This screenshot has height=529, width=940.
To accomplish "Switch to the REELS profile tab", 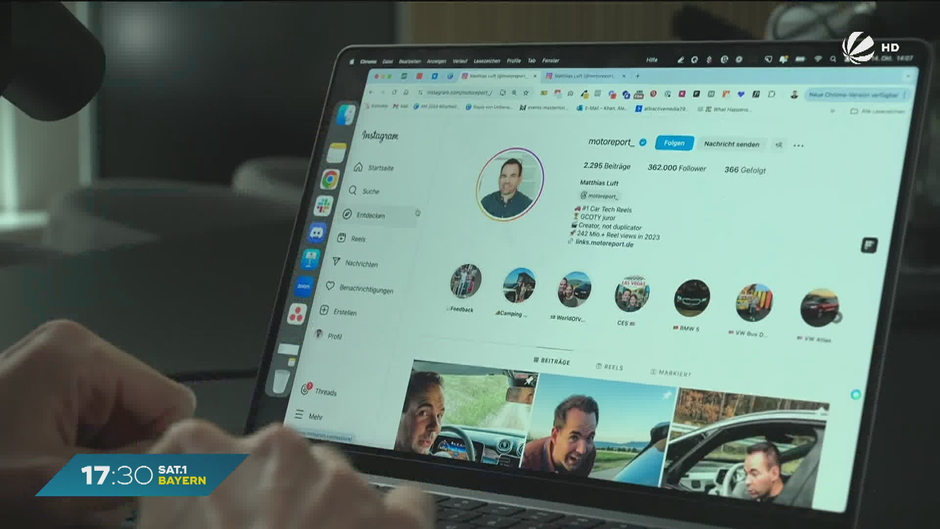I will click(x=610, y=367).
